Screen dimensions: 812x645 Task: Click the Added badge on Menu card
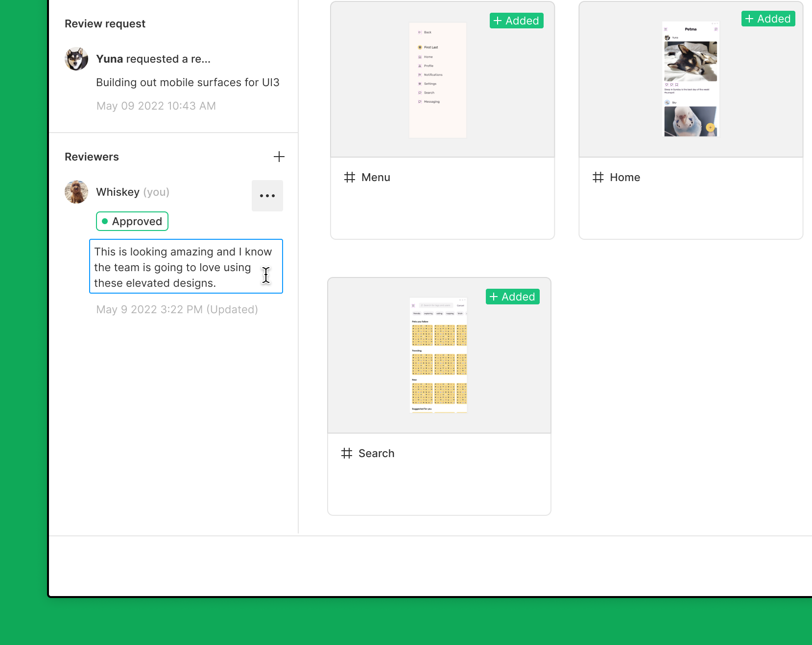click(517, 21)
